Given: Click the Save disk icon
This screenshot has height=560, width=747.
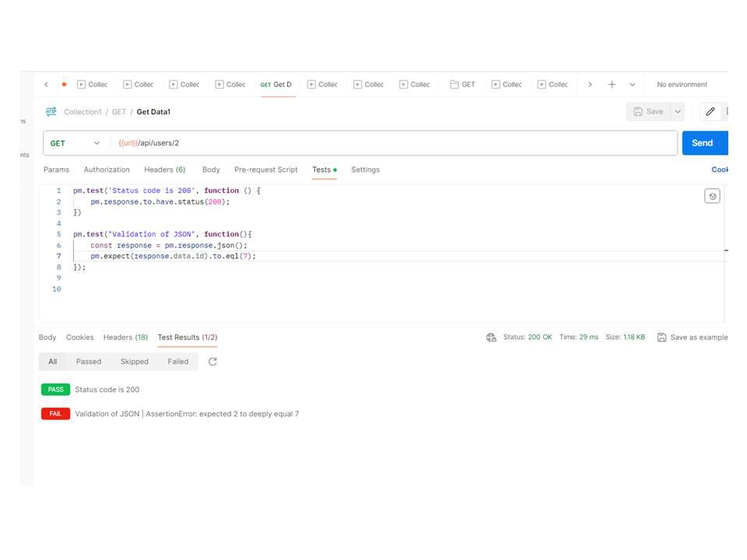Looking at the screenshot, I should tap(638, 112).
